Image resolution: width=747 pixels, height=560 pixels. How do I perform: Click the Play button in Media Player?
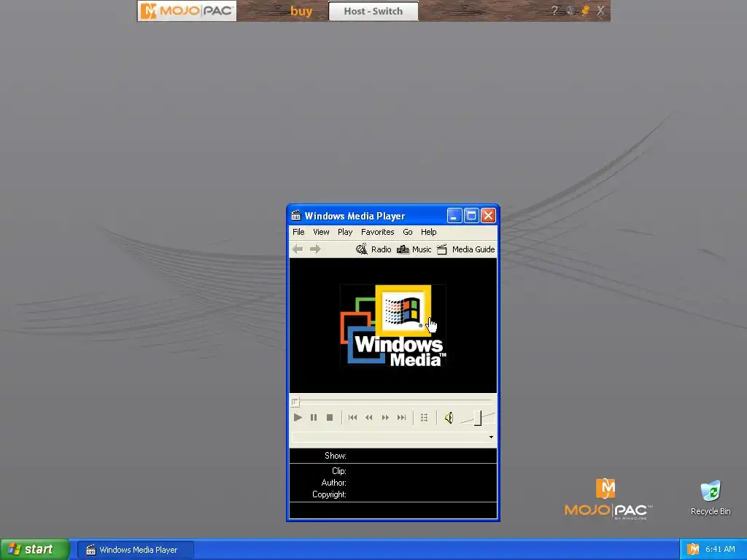pos(298,418)
